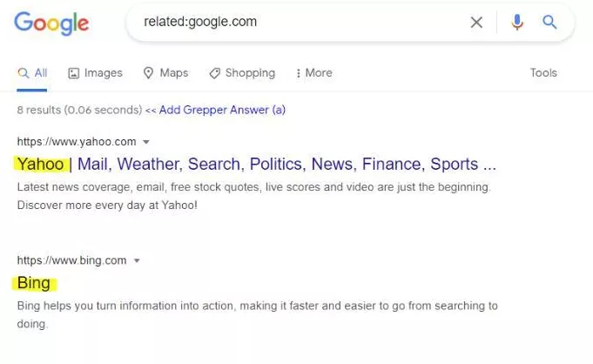Expand the yahoo.com URL dropdown arrow
Image resolution: width=593 pixels, height=364 pixels.
(x=146, y=142)
